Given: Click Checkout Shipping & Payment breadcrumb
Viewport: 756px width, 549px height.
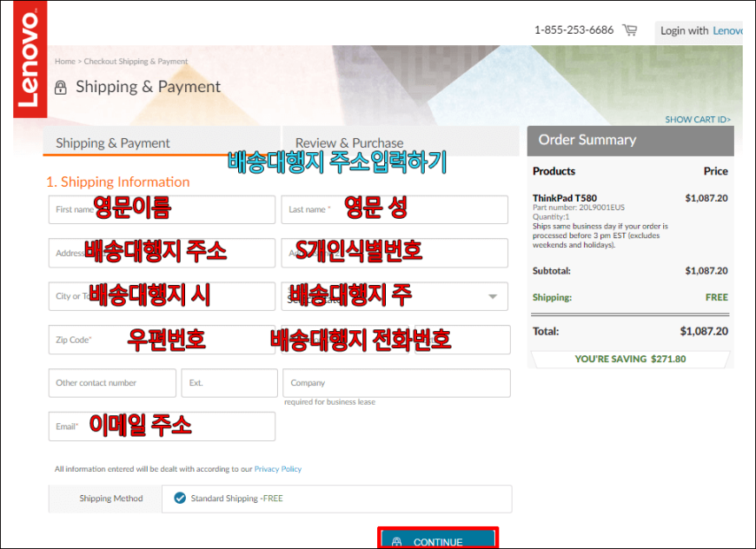Looking at the screenshot, I should click(x=136, y=61).
